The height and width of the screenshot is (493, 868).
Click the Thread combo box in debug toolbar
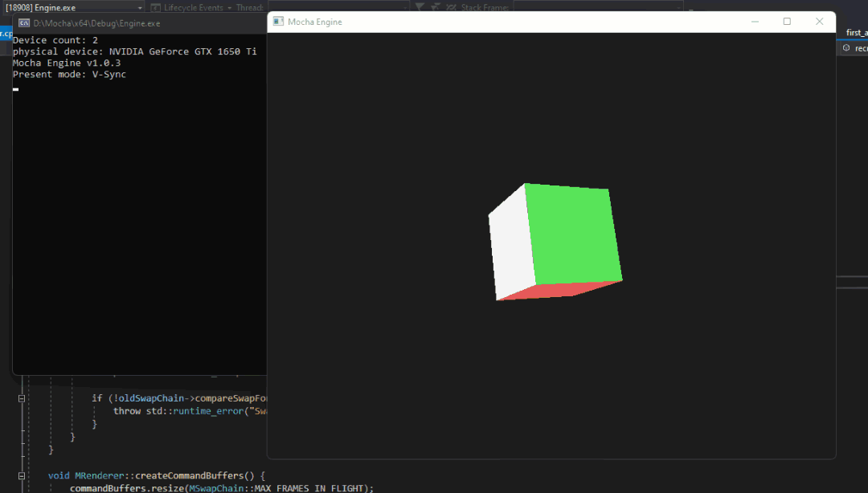(338, 7)
